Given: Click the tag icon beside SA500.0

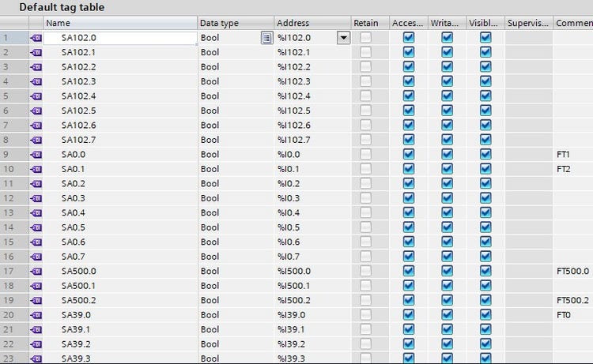Looking at the screenshot, I should point(36,272).
